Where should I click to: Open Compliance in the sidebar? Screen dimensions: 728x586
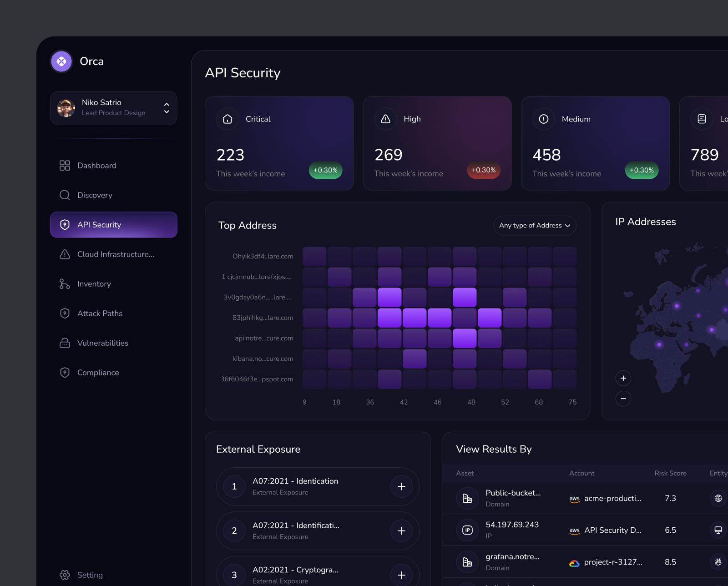pos(114,373)
